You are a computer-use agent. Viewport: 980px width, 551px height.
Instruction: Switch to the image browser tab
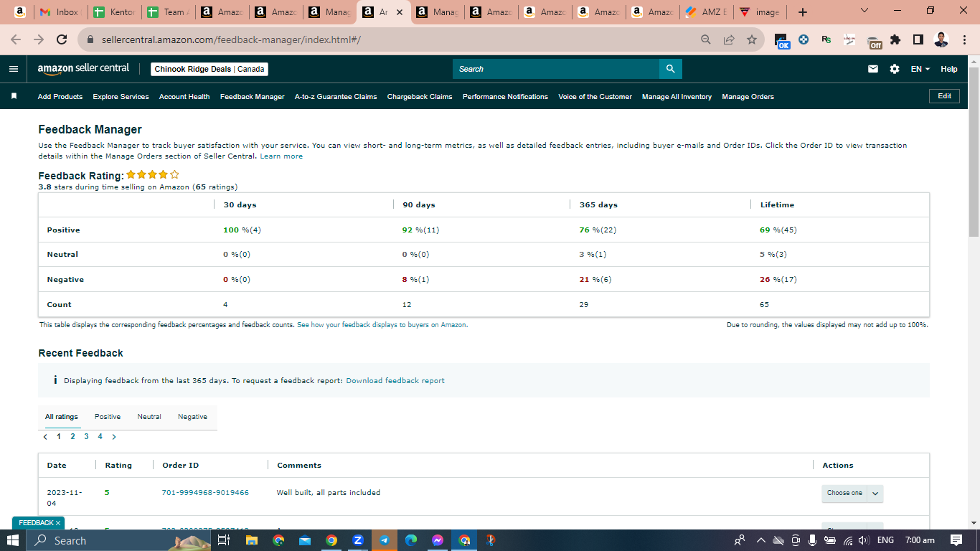pos(760,12)
